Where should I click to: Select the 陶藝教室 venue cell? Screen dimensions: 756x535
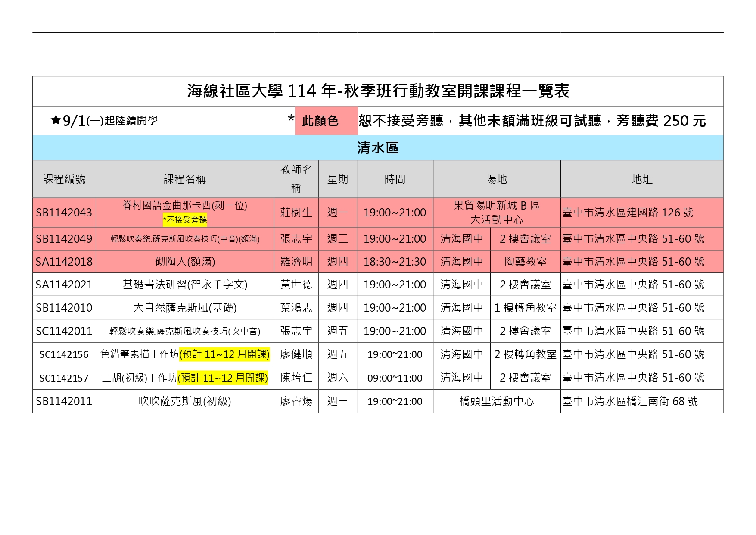pos(525,262)
